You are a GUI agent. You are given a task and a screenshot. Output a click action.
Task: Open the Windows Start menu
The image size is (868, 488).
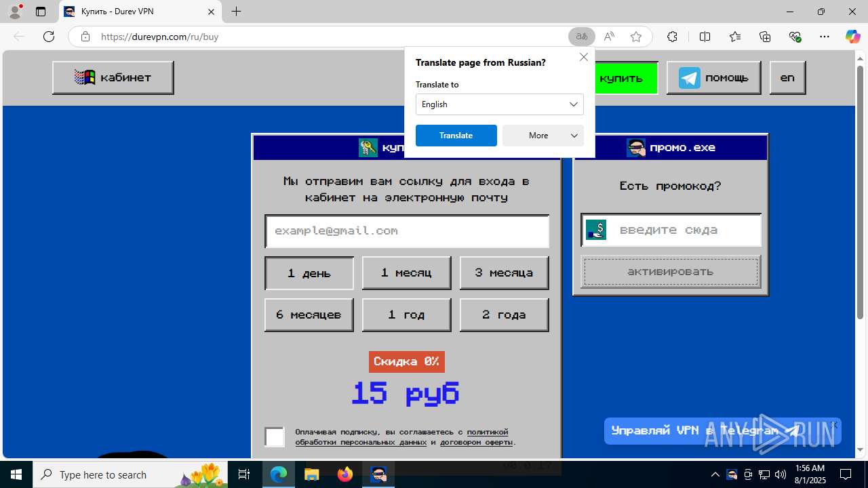pos(16,474)
